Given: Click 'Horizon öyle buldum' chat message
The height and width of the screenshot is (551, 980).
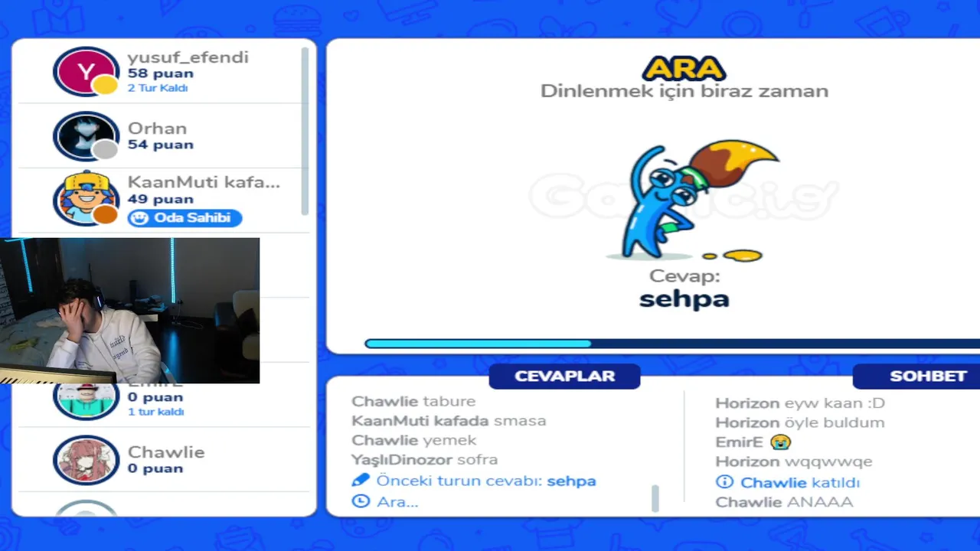Looking at the screenshot, I should click(800, 422).
